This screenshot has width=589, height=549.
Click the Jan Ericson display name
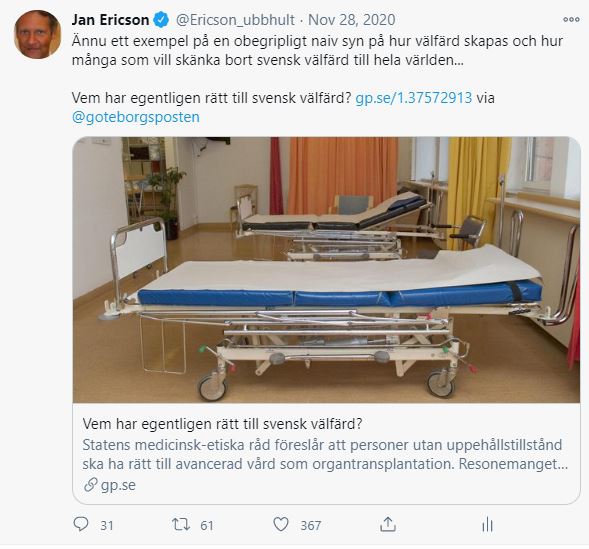pyautogui.click(x=110, y=20)
